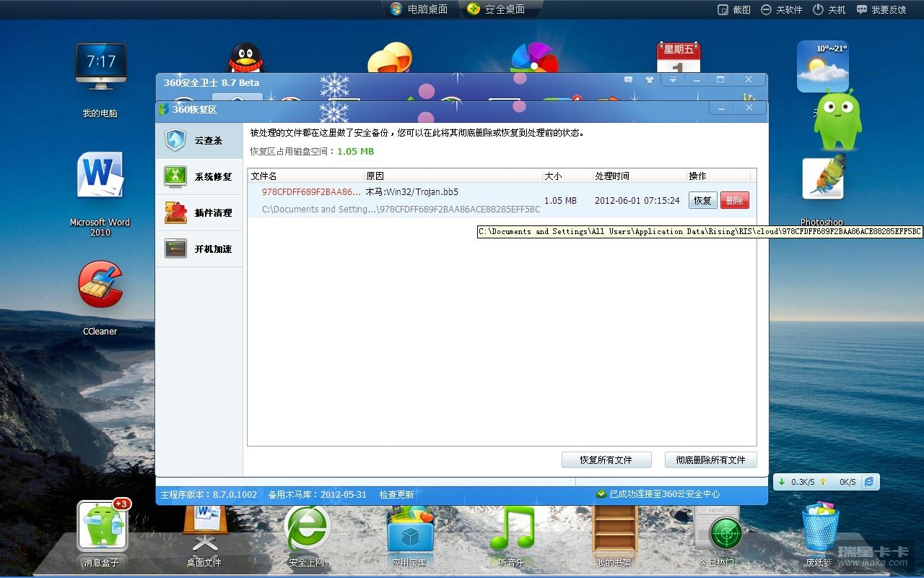Close the 360恢复区 window

[749, 108]
